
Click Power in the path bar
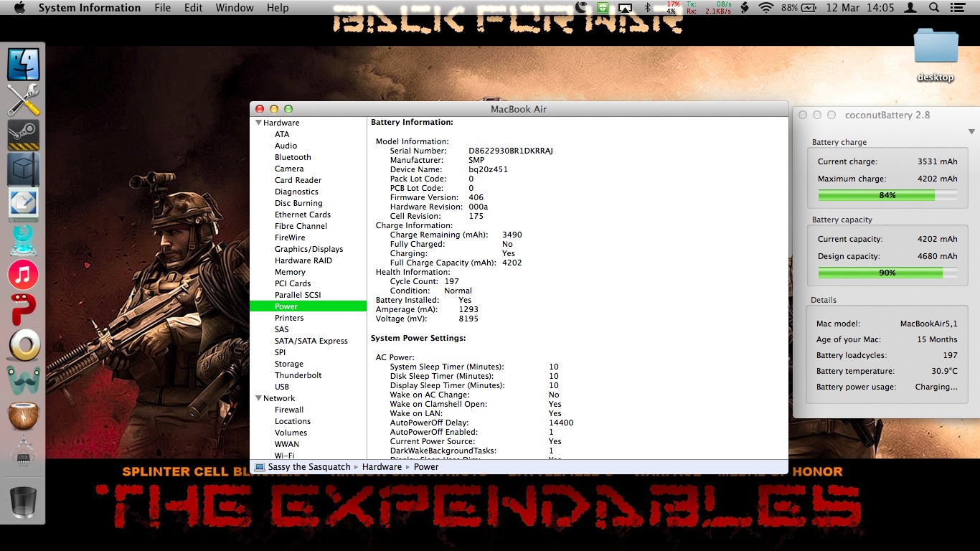point(426,466)
